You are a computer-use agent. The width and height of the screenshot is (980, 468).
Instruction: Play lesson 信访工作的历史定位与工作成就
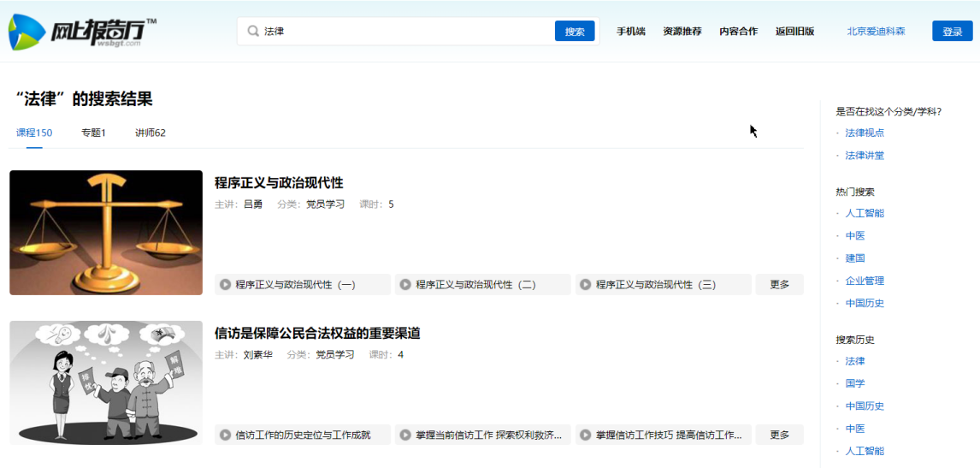click(x=303, y=435)
